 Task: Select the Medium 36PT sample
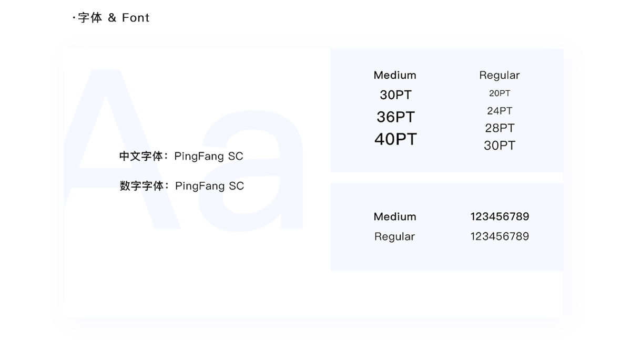395,117
